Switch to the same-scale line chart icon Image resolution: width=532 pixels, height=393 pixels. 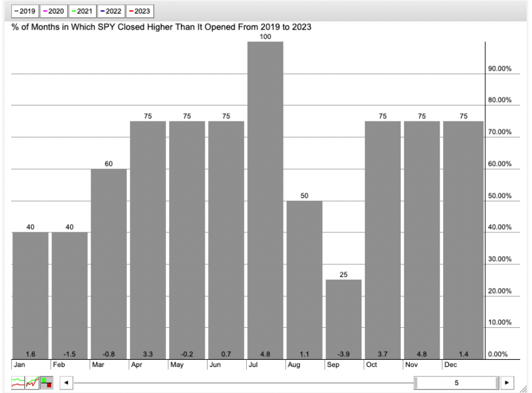point(32,382)
